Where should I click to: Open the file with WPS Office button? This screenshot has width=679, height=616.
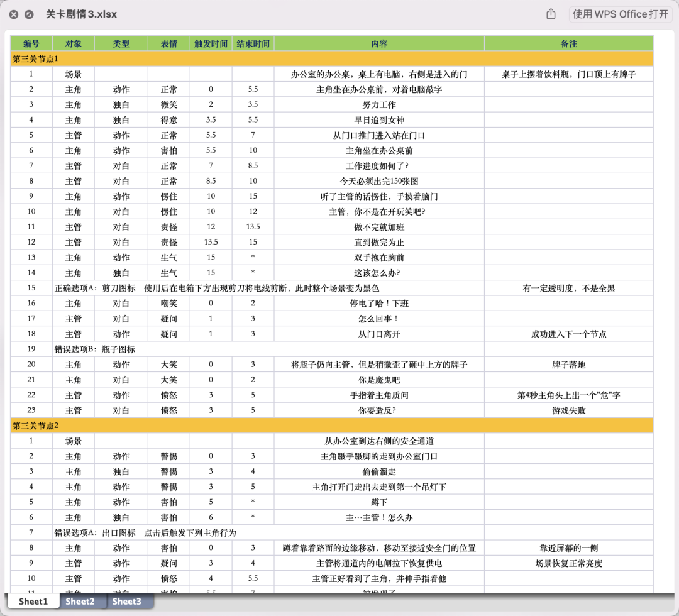[620, 14]
